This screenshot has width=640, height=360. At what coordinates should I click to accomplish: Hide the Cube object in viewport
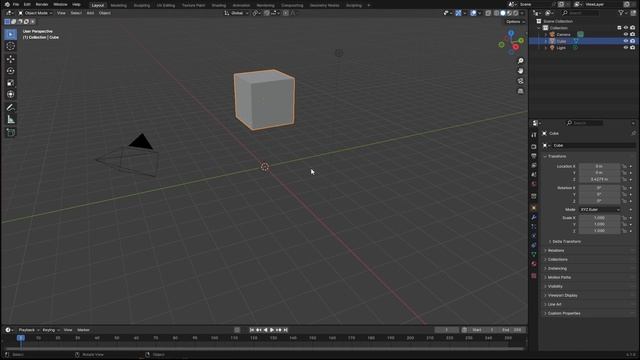click(x=626, y=41)
